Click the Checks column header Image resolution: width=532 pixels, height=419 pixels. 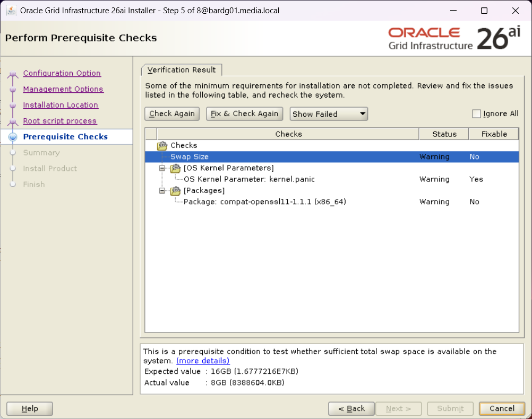(x=288, y=134)
